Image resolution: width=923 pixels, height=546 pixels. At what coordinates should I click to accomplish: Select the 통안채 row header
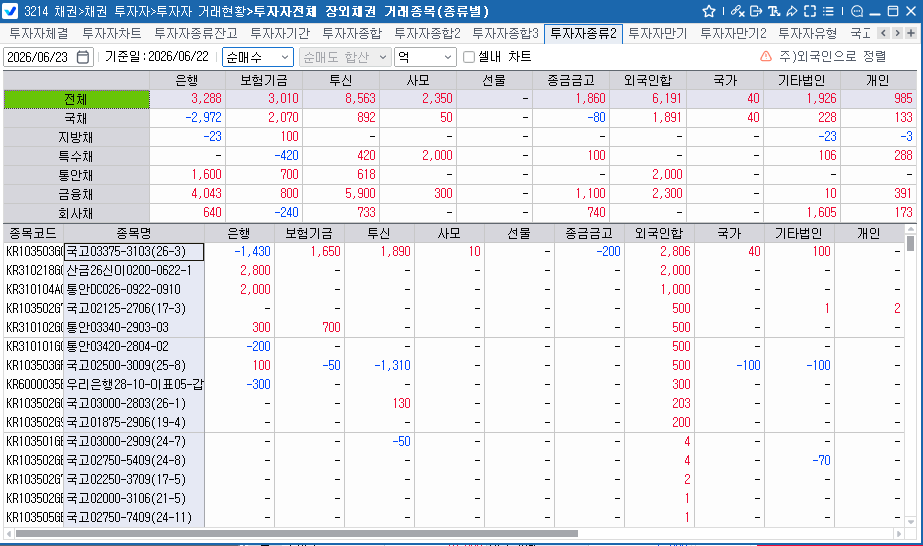[x=77, y=175]
